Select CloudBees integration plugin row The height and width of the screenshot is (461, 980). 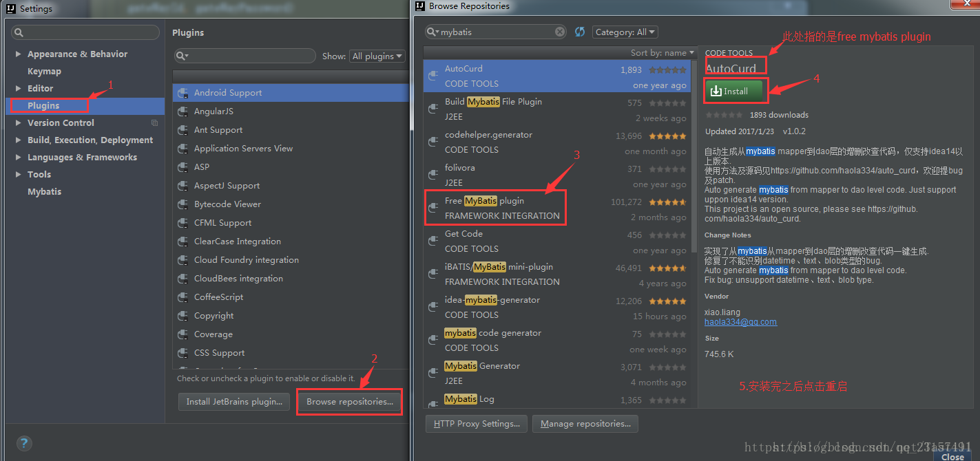[x=291, y=279]
